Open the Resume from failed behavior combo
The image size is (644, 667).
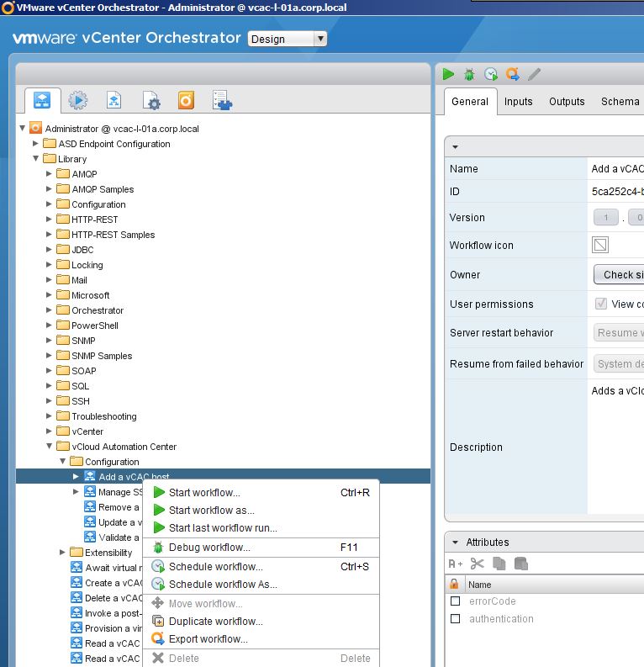619,363
